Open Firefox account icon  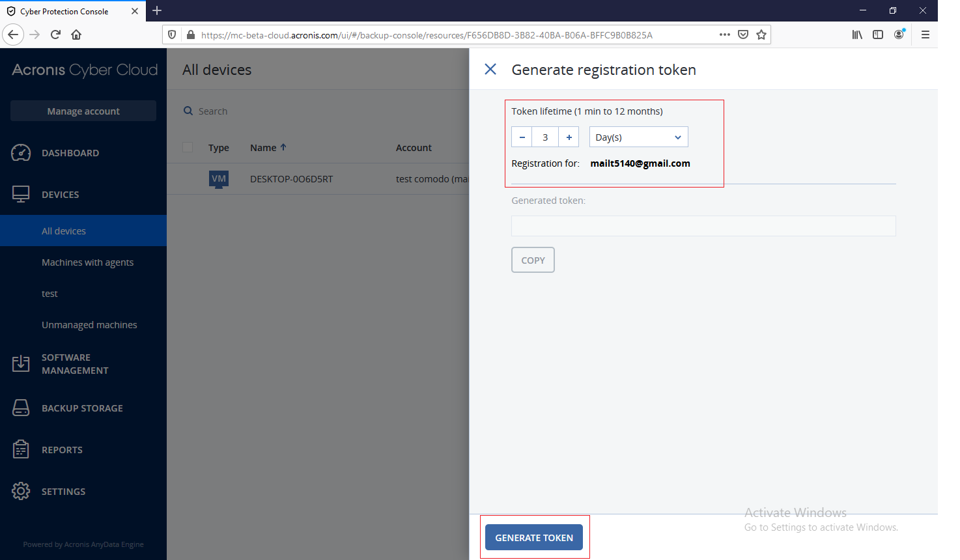tap(899, 35)
